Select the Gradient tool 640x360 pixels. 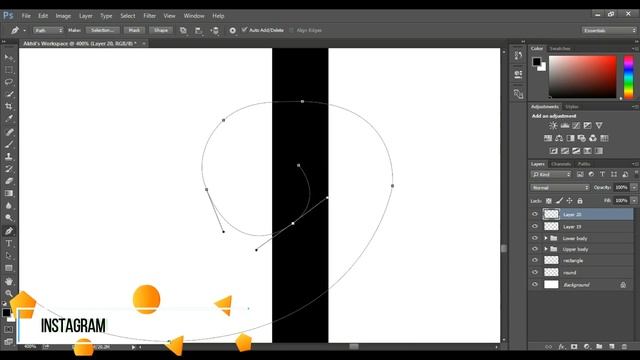click(x=9, y=193)
